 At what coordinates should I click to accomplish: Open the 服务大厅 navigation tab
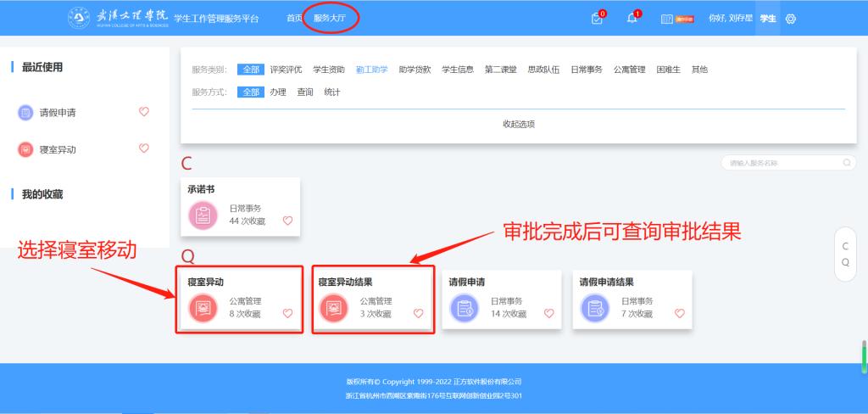coord(331,18)
